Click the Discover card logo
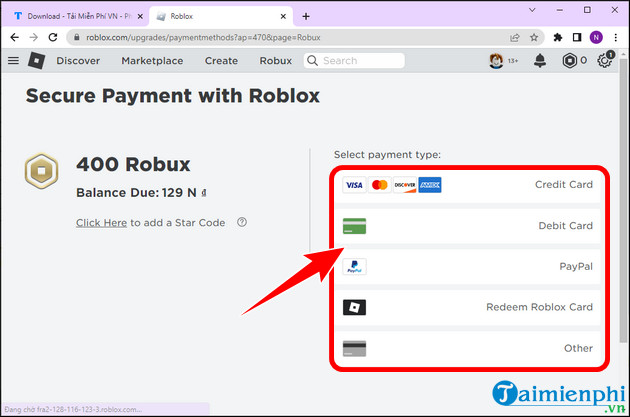The image size is (630, 417). [x=405, y=185]
